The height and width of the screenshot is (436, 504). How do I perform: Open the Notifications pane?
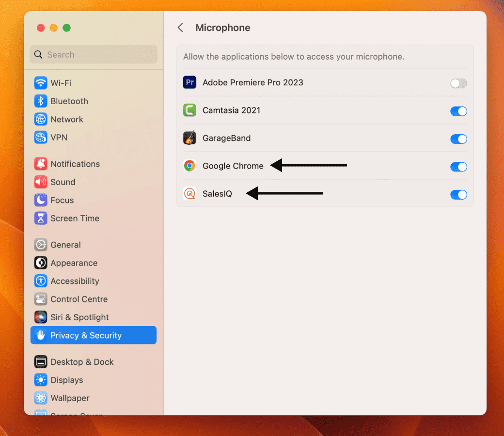pyautogui.click(x=94, y=164)
